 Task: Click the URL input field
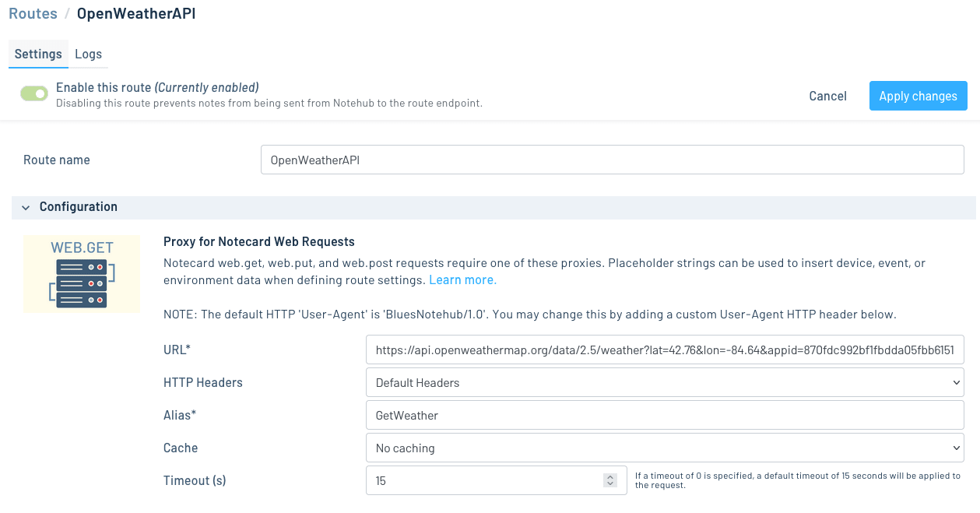(665, 350)
